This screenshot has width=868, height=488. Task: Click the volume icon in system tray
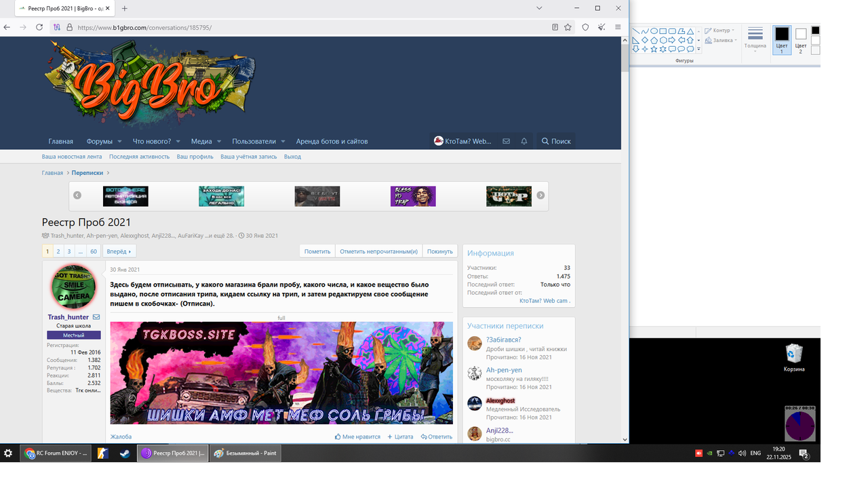(742, 453)
